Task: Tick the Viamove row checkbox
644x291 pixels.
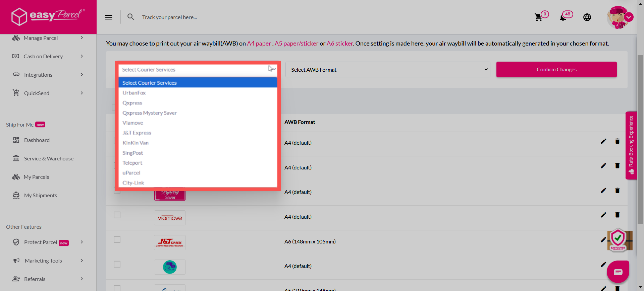Action: [117, 215]
